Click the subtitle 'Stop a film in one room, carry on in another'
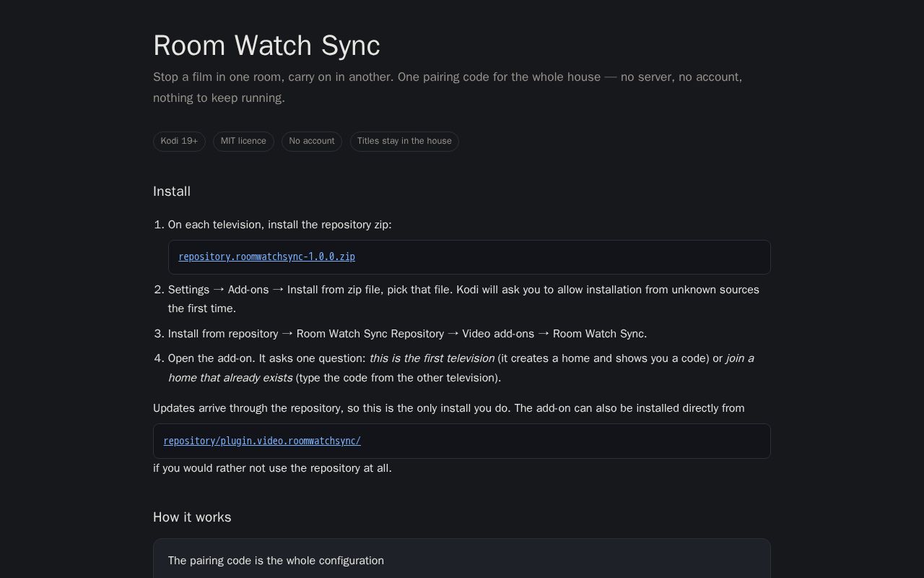The width and height of the screenshot is (924, 578). [448, 87]
